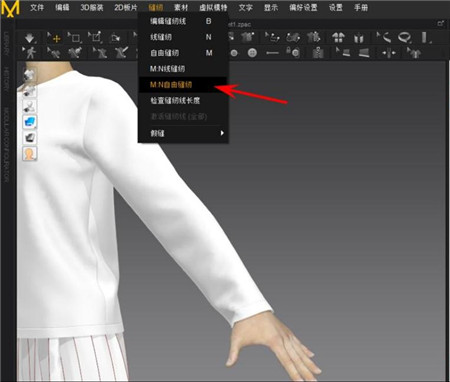The height and width of the screenshot is (382, 450).
Task: Open the HISTORY side panel tab
Action: coord(7,79)
